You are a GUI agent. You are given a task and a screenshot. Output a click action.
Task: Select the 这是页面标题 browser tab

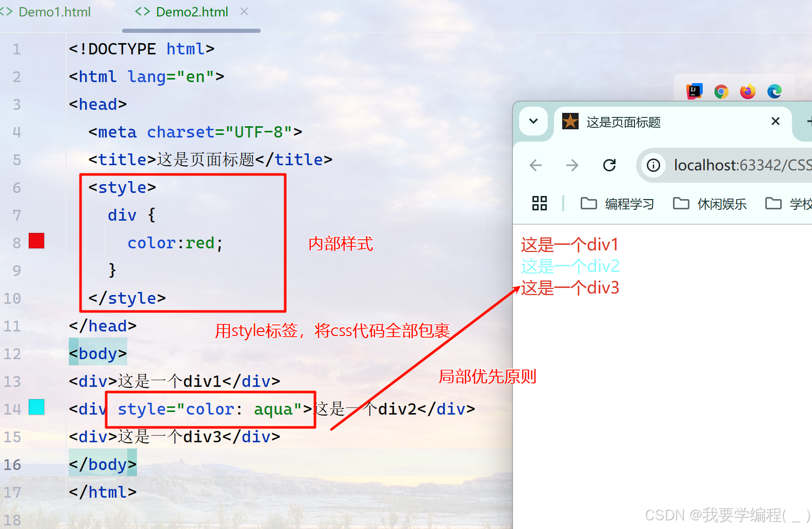coord(673,122)
